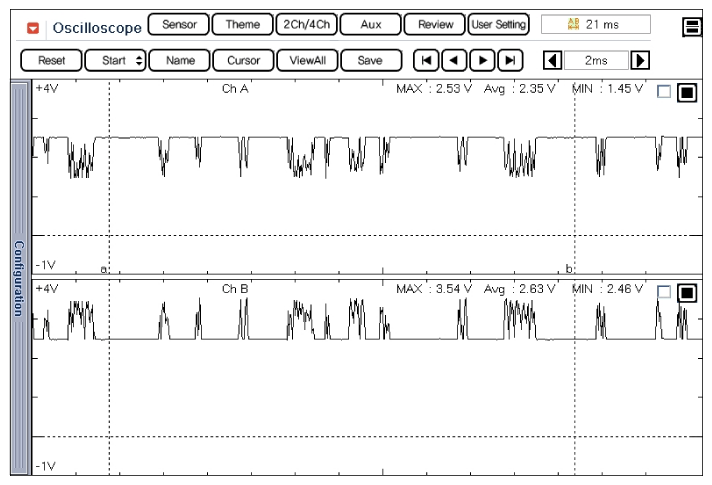Click Ch B black square stop icon
The image size is (712, 485).
tap(686, 292)
